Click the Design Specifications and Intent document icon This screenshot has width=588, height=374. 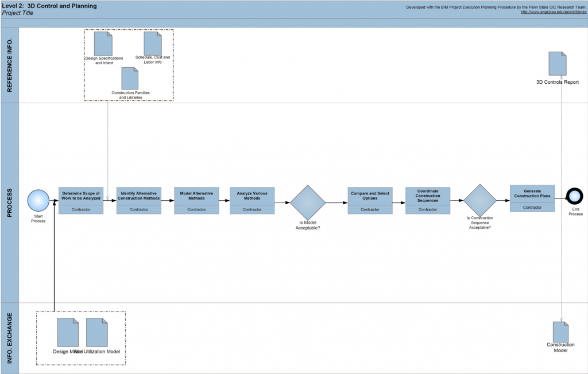pyautogui.click(x=103, y=44)
